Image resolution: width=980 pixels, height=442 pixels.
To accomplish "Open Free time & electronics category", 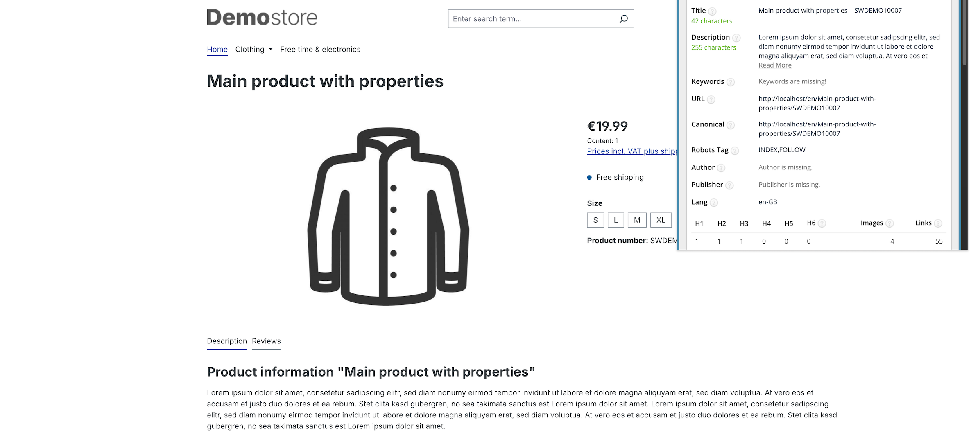I will [320, 50].
